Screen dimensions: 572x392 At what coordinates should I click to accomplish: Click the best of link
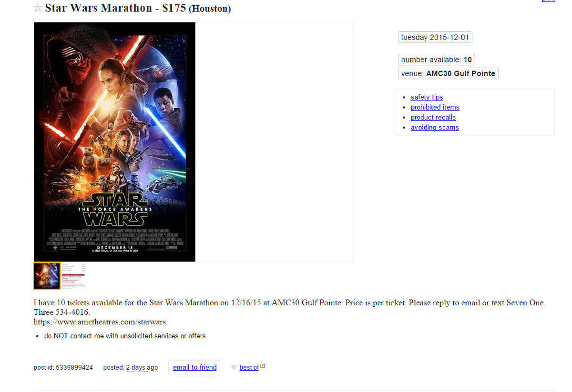click(249, 368)
